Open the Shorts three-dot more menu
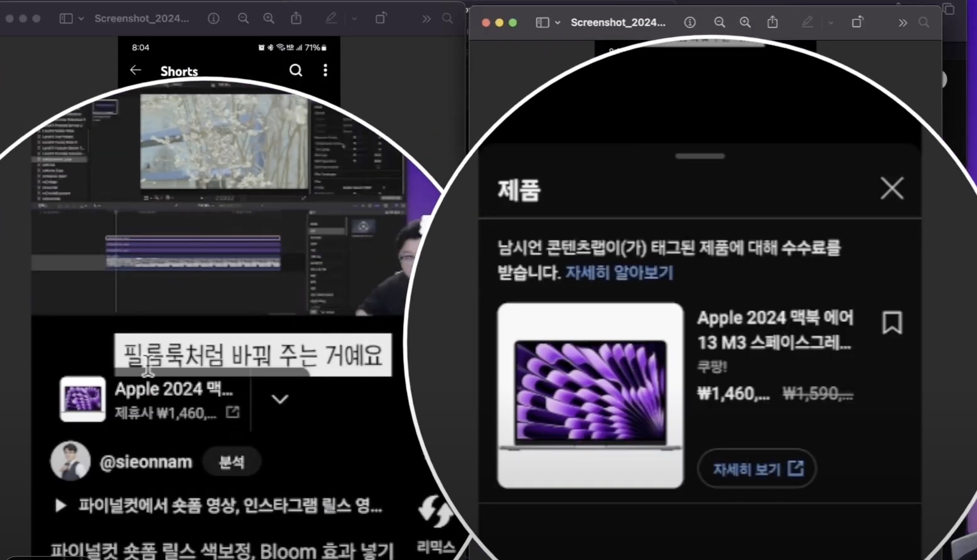This screenshot has height=560, width=977. 325,70
